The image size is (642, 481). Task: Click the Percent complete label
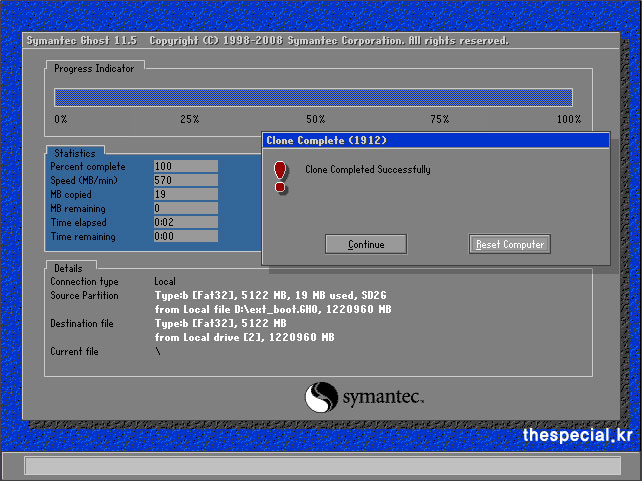point(88,167)
